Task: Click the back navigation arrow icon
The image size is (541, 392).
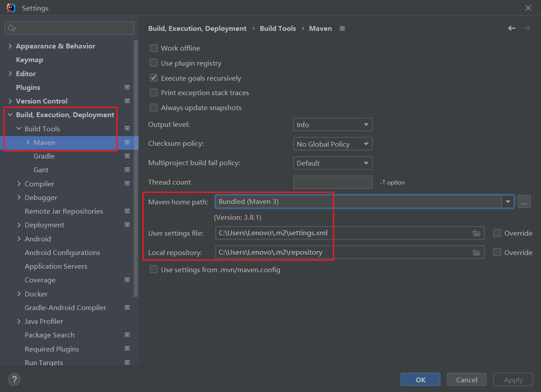Action: (x=511, y=28)
